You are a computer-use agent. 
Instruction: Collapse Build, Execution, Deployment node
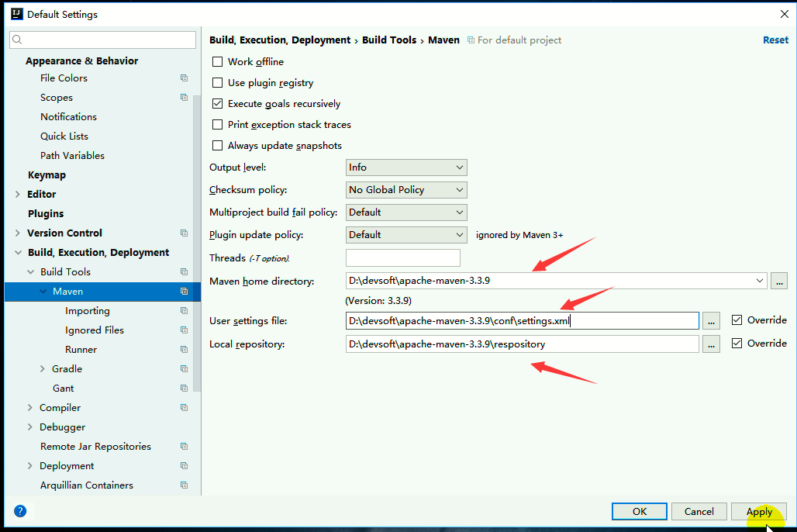point(19,252)
